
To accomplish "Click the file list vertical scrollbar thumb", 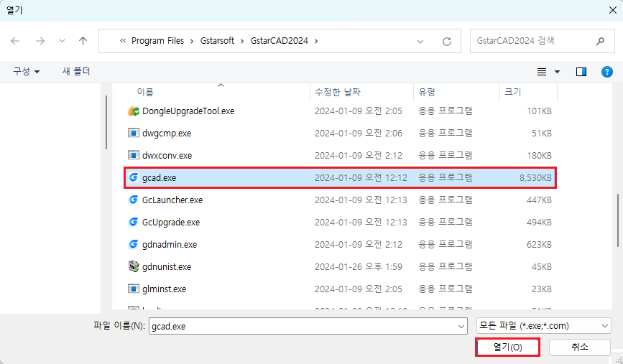I will (618, 220).
